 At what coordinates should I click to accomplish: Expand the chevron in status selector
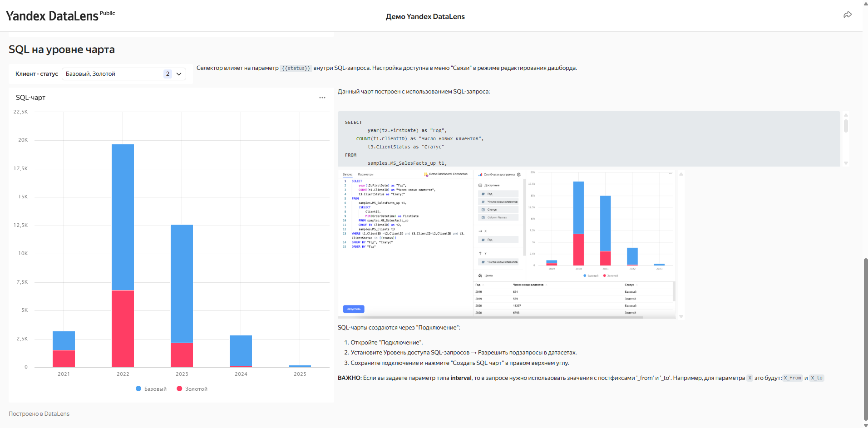[179, 74]
